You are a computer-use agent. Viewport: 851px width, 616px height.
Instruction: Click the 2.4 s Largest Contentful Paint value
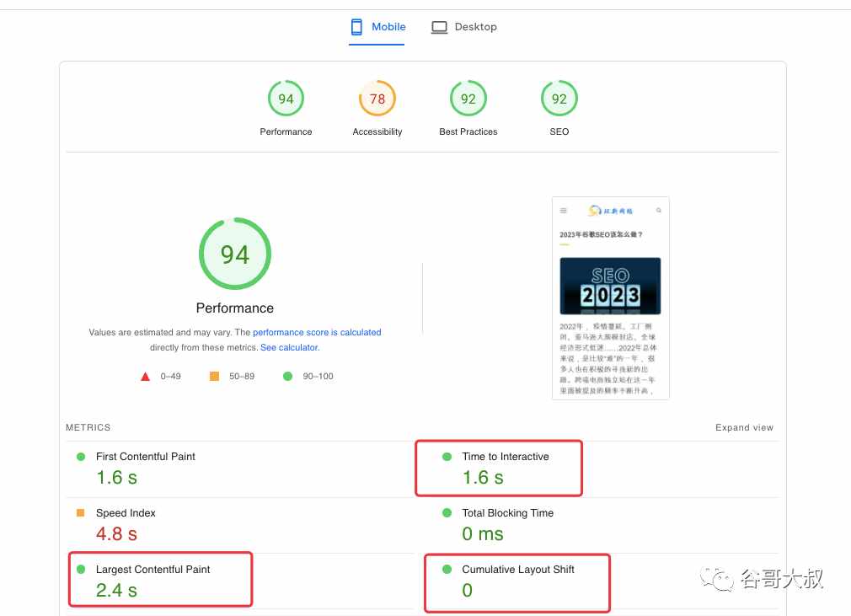(x=116, y=591)
